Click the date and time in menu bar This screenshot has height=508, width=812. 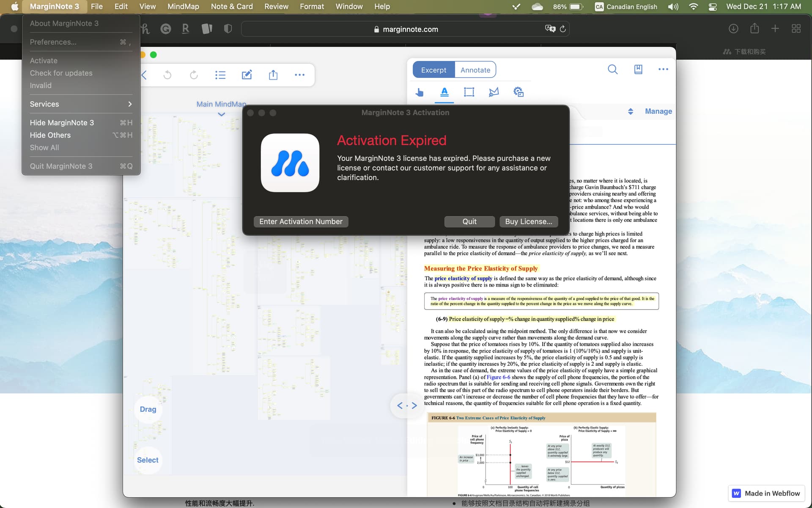(763, 6)
